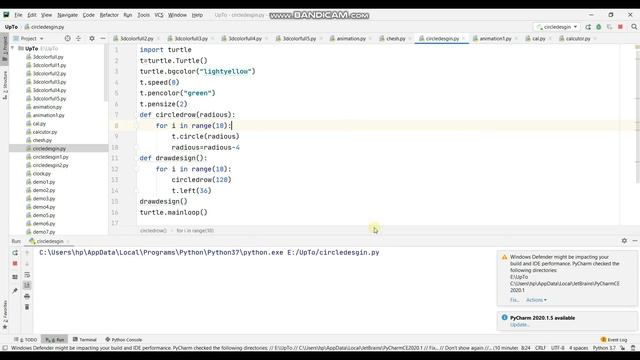Hide the Run tool window

point(635,241)
